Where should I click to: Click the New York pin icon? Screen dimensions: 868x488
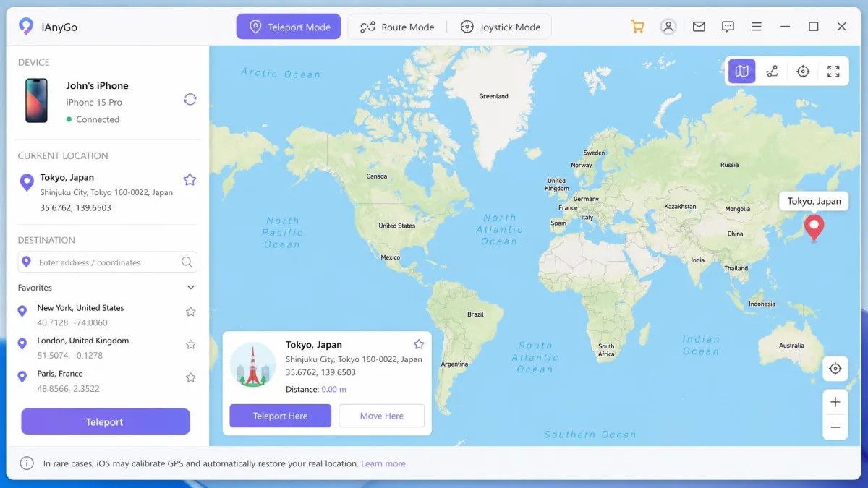click(22, 311)
